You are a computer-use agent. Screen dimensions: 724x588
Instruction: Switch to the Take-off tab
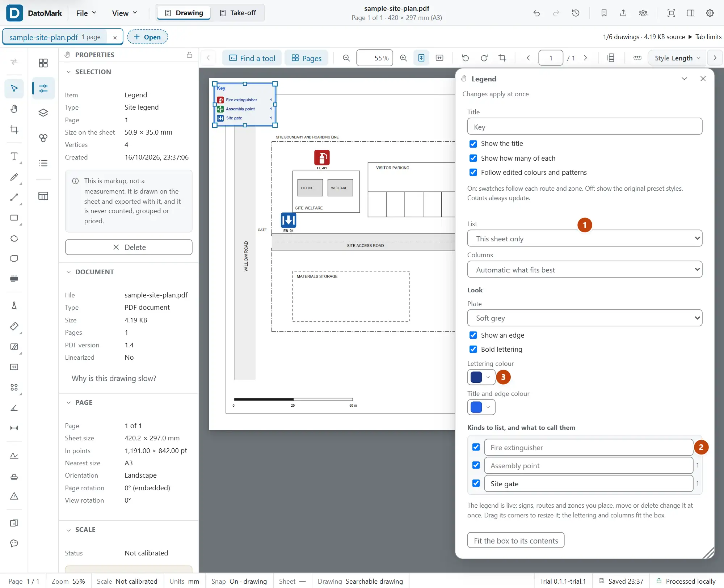click(x=238, y=13)
